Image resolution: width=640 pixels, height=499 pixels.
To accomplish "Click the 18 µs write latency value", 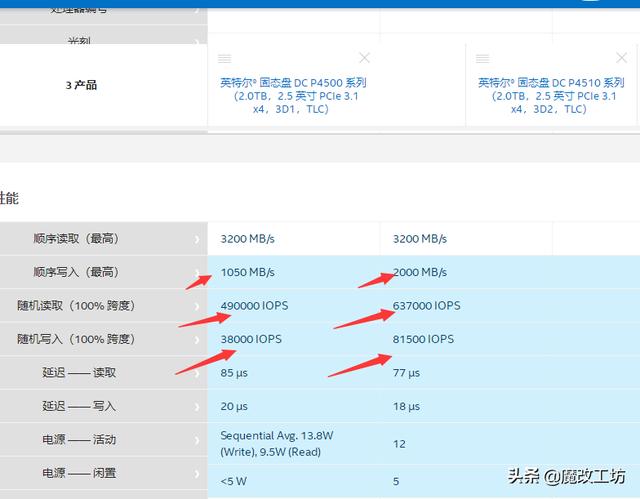I will click(407, 406).
